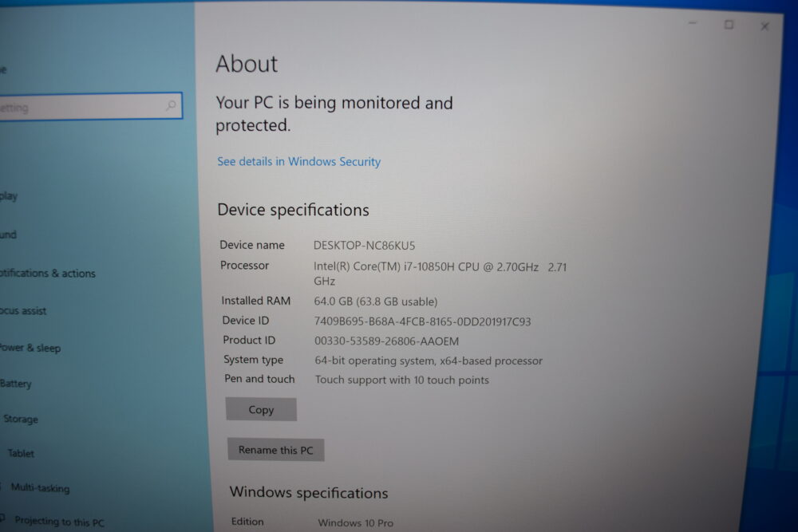
Task: Select Product ID value 00330-53589-26806-AAOEM
Action: coord(387,341)
